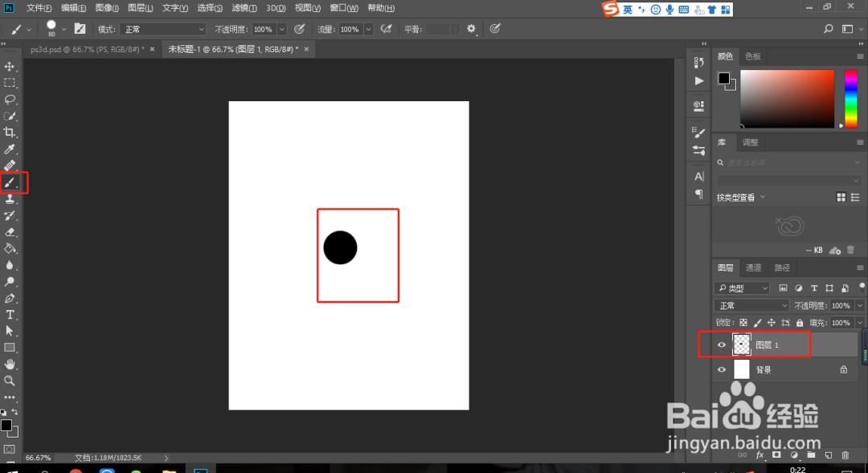This screenshot has height=473, width=868.
Task: Select the Rectangular Marquee tool
Action: pyautogui.click(x=10, y=83)
